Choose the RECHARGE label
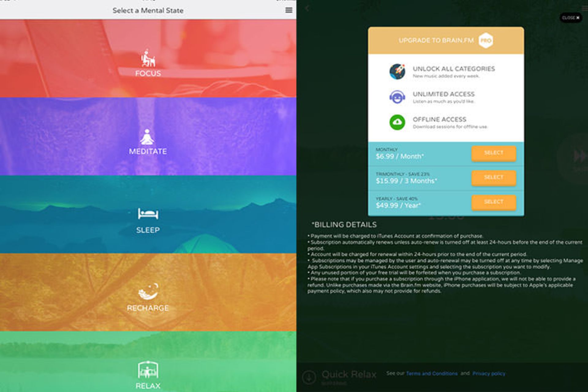This screenshot has height=392, width=588. coord(148,308)
